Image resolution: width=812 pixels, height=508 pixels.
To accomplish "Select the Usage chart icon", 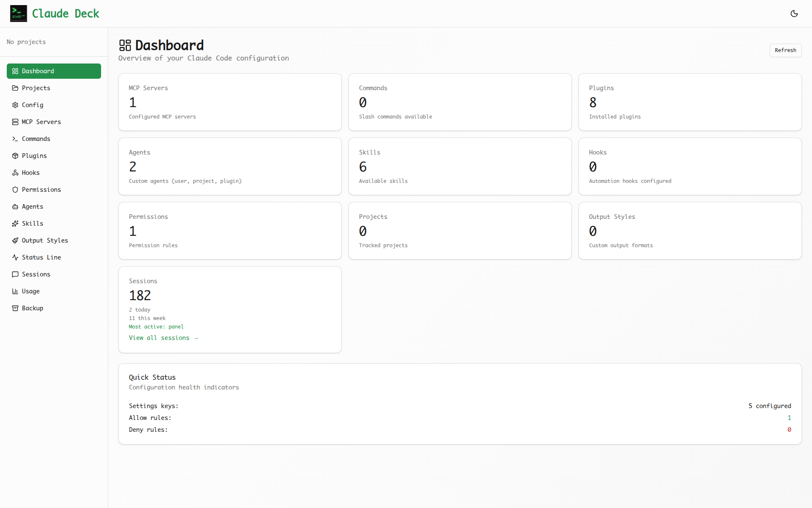I will (x=15, y=291).
